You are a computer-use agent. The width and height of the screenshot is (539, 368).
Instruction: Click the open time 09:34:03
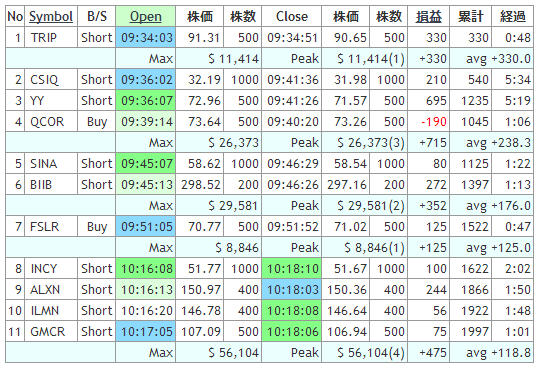click(x=145, y=37)
